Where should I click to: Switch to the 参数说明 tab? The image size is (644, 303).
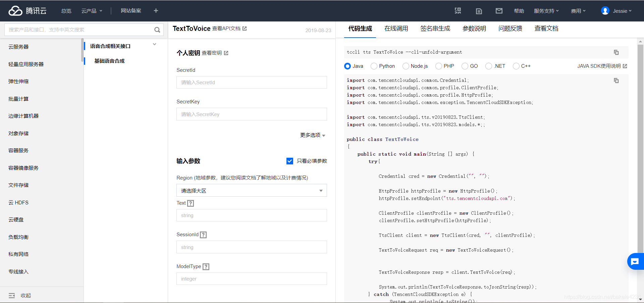pyautogui.click(x=474, y=29)
